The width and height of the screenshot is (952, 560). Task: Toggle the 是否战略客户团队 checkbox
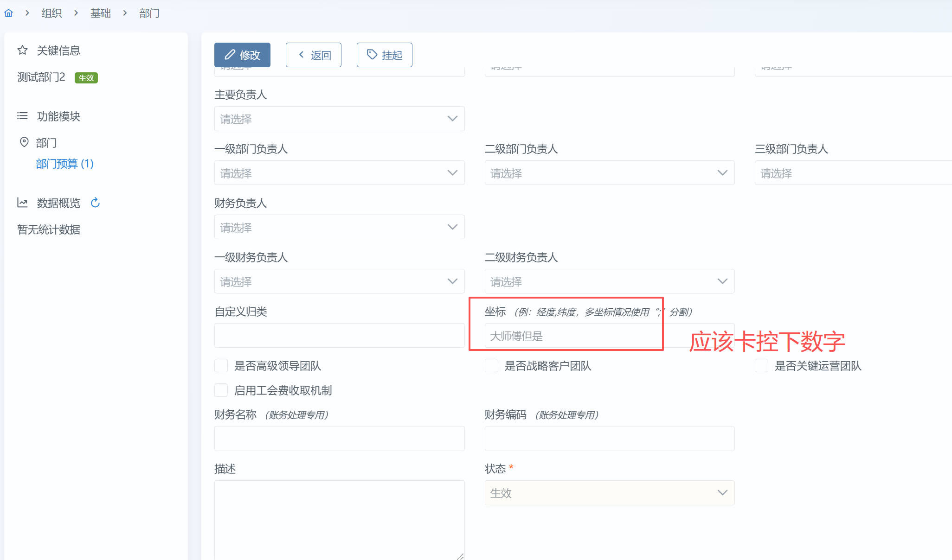tap(491, 366)
